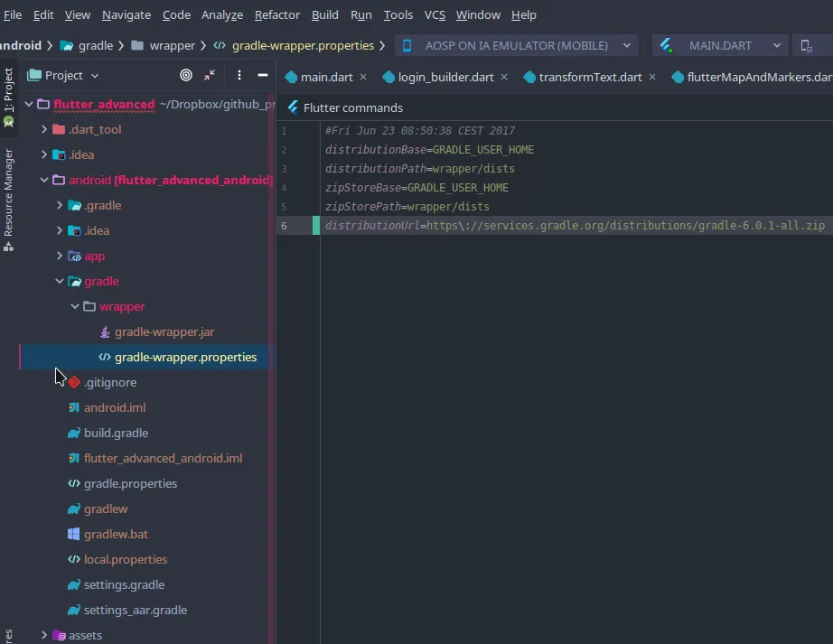Image resolution: width=833 pixels, height=644 pixels.
Task: Toggle the 1: Project side tool window
Action: [x=8, y=97]
